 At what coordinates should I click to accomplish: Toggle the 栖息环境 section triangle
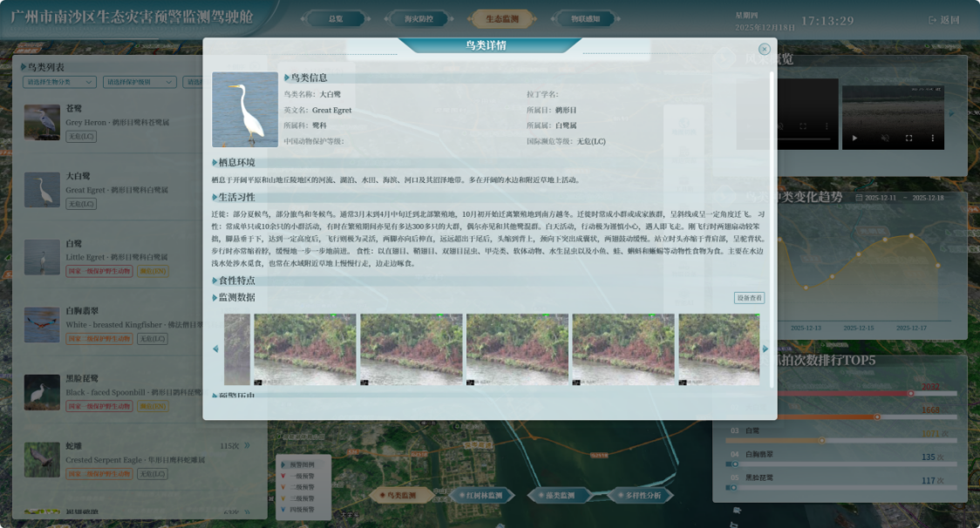215,162
